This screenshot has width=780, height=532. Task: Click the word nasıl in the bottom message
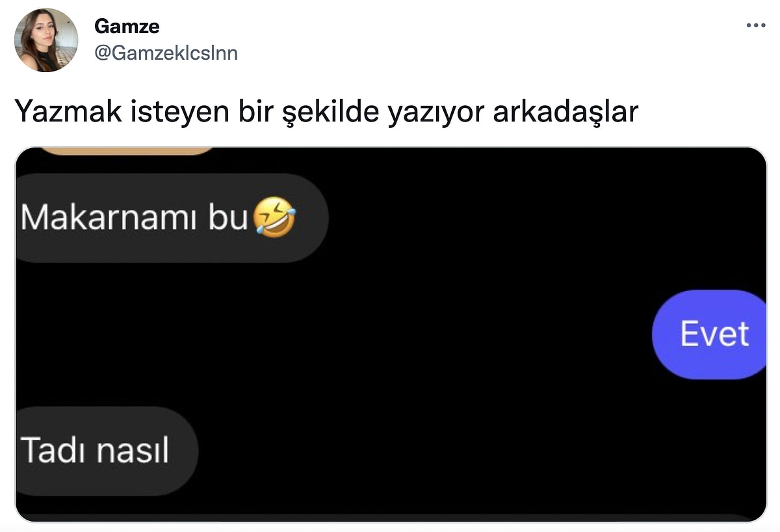tap(133, 450)
